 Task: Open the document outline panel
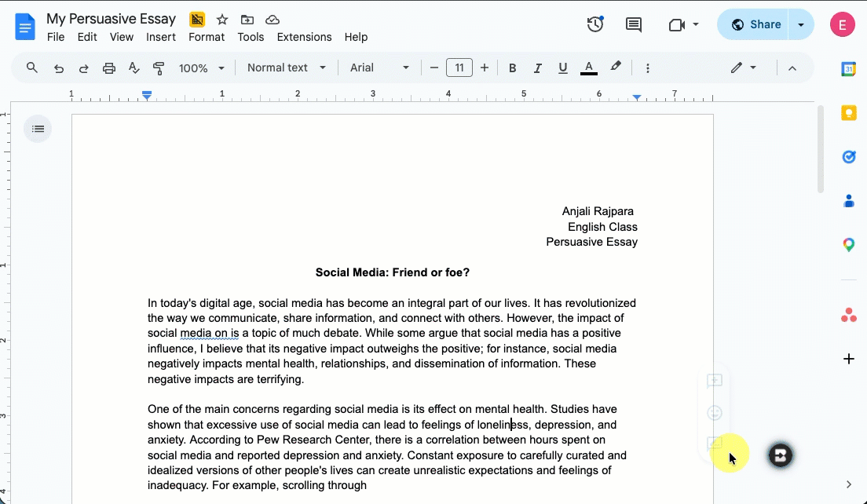(38, 129)
